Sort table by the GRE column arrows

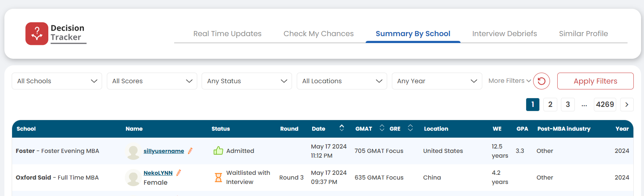410,128
